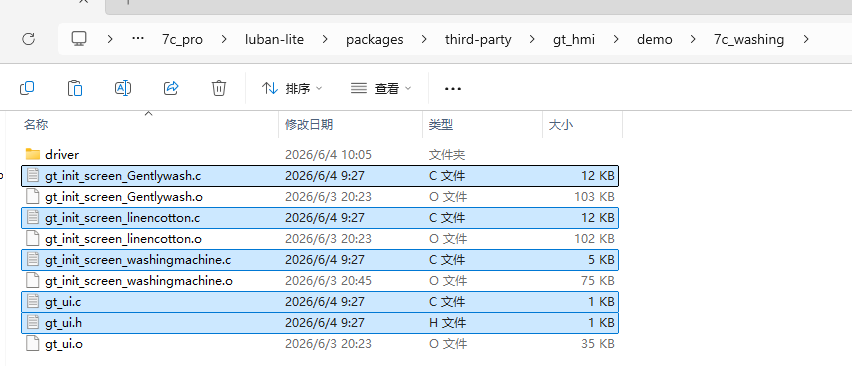Viewport: 852px width, 366px height.
Task: Click the 102 KB size value
Action: pyautogui.click(x=594, y=239)
